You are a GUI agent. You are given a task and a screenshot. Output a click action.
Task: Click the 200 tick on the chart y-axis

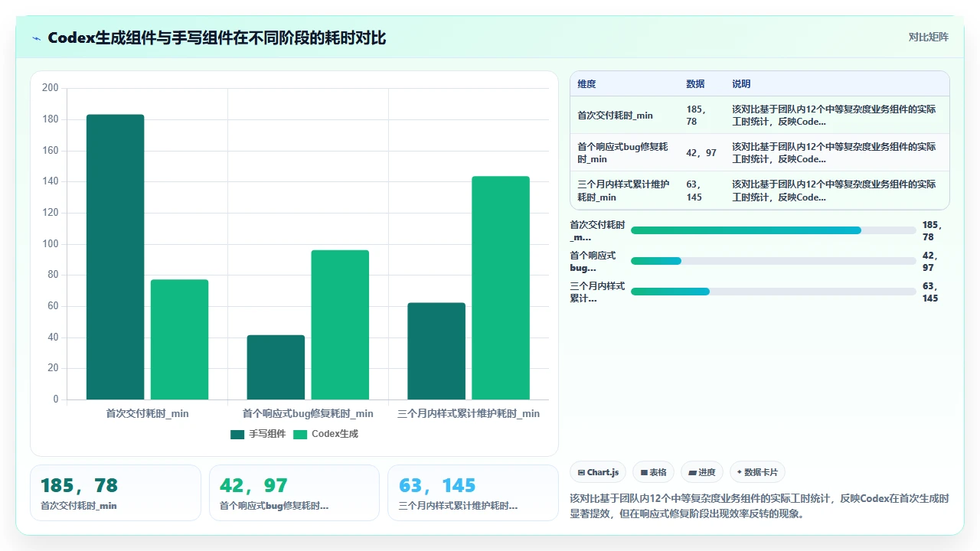(x=51, y=88)
